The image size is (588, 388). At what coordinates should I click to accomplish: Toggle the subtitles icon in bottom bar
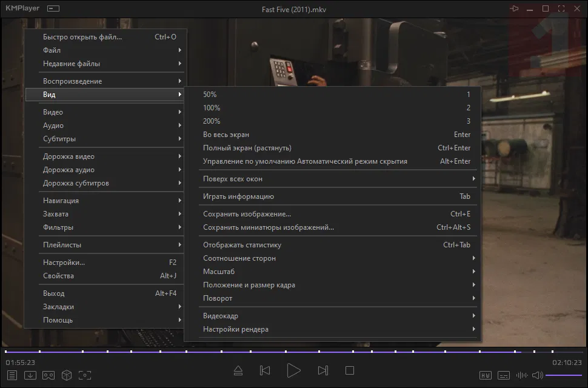pos(504,375)
